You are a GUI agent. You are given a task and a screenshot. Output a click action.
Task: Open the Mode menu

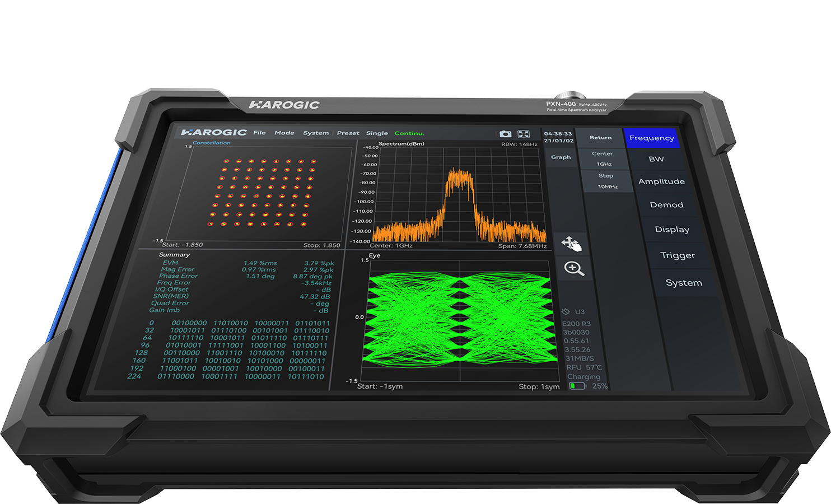[x=284, y=133]
